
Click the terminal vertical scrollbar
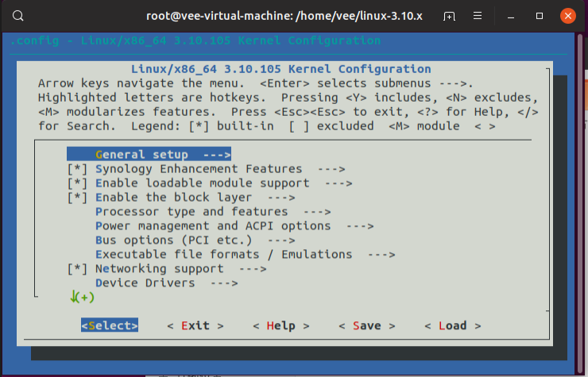point(580,202)
